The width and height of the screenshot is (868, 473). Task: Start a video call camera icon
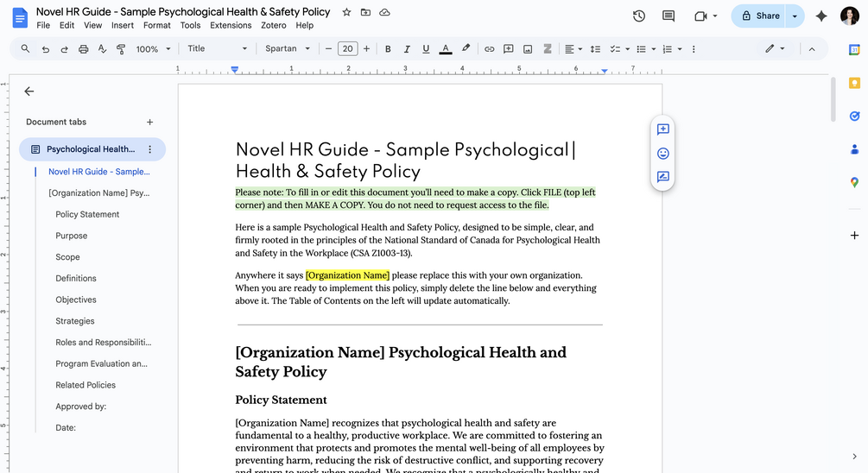tap(700, 16)
